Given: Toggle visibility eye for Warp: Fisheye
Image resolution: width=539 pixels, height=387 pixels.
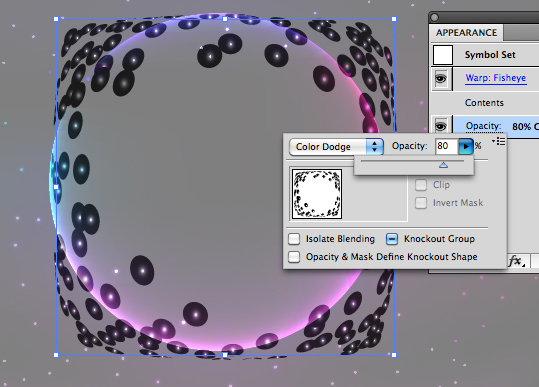Looking at the screenshot, I should tap(441, 79).
